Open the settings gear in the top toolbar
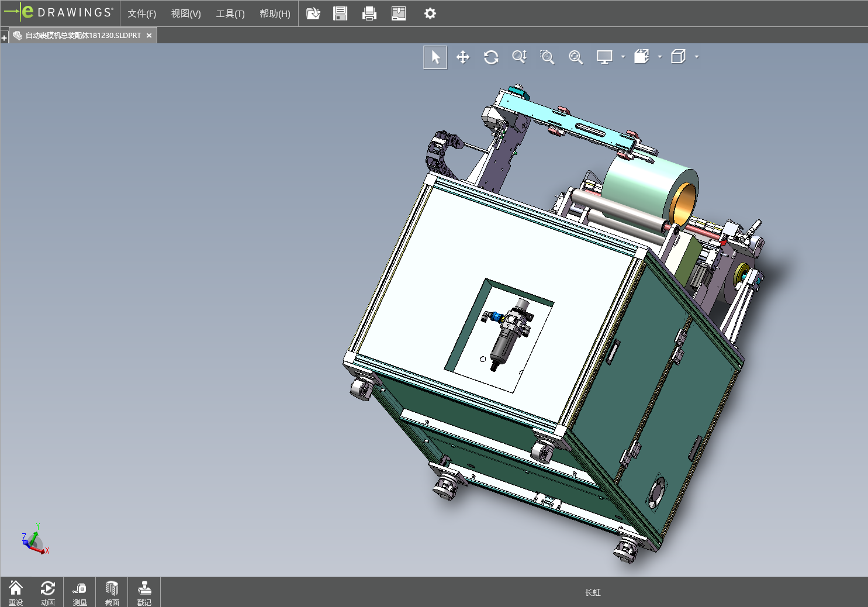The height and width of the screenshot is (607, 868). tap(430, 13)
